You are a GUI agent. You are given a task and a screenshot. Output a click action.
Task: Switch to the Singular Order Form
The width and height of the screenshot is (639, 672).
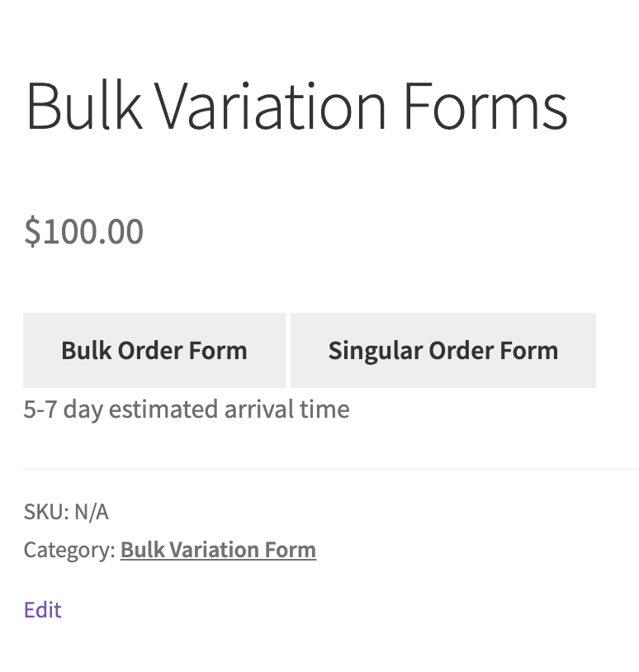[443, 351]
